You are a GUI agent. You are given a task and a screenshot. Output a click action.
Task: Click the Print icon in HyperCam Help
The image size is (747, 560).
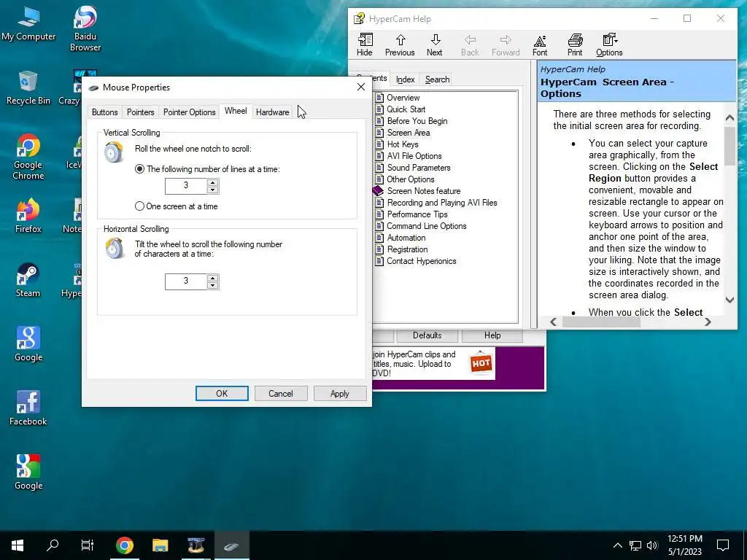(575, 44)
